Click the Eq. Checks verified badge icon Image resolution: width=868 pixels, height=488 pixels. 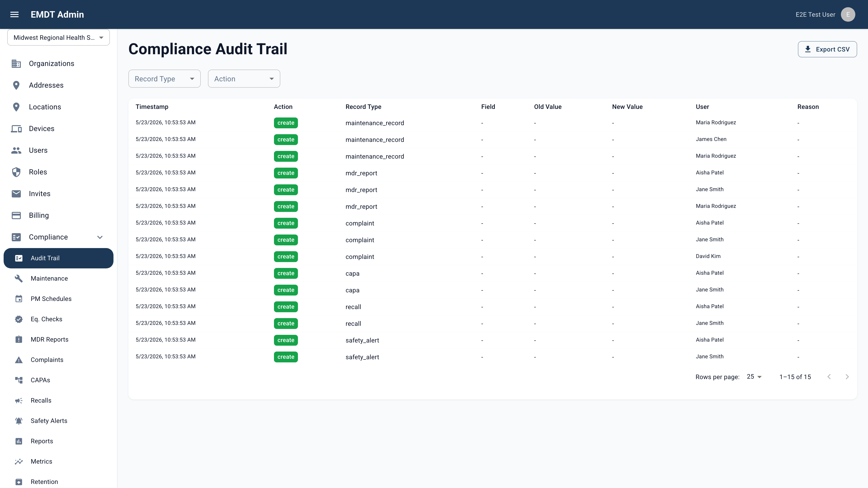point(19,319)
